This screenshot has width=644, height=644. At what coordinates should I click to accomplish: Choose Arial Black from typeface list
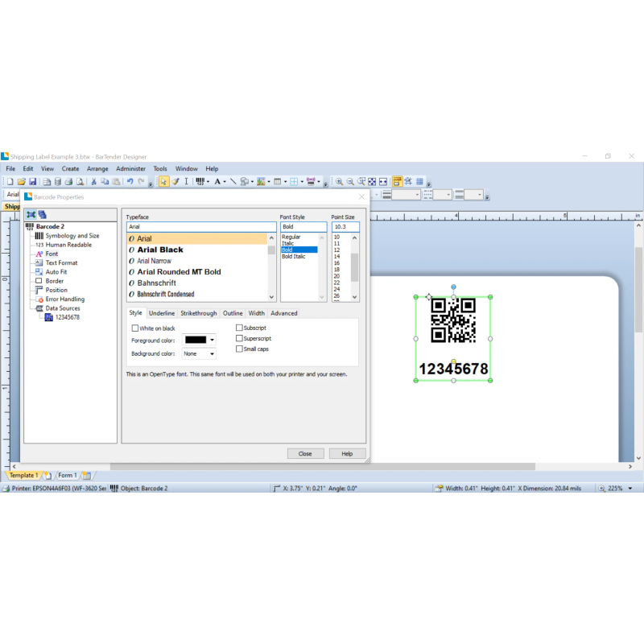160,250
